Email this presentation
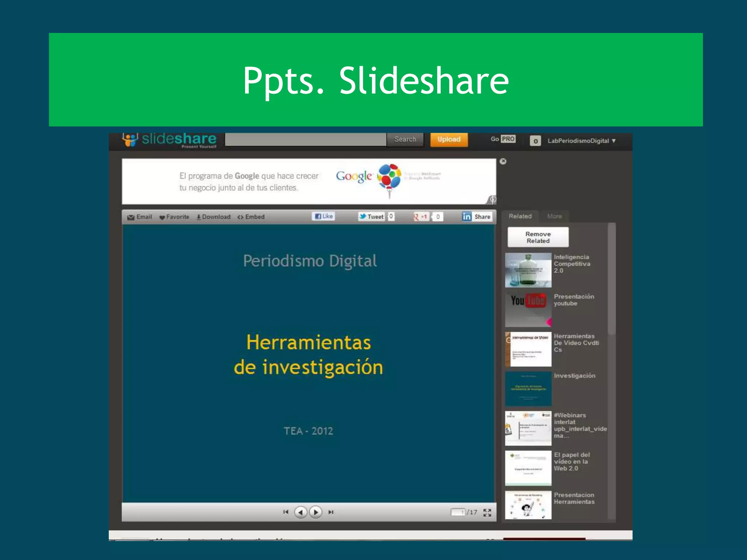 (140, 217)
